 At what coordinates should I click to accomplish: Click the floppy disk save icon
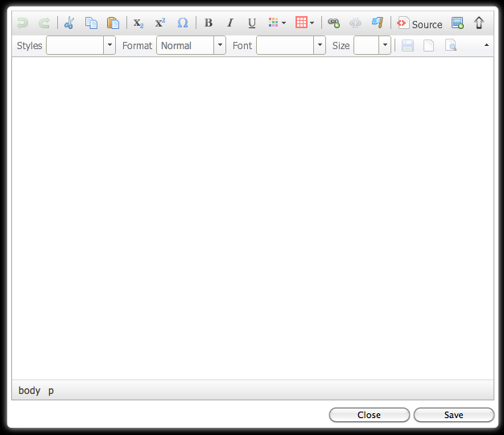click(x=407, y=46)
